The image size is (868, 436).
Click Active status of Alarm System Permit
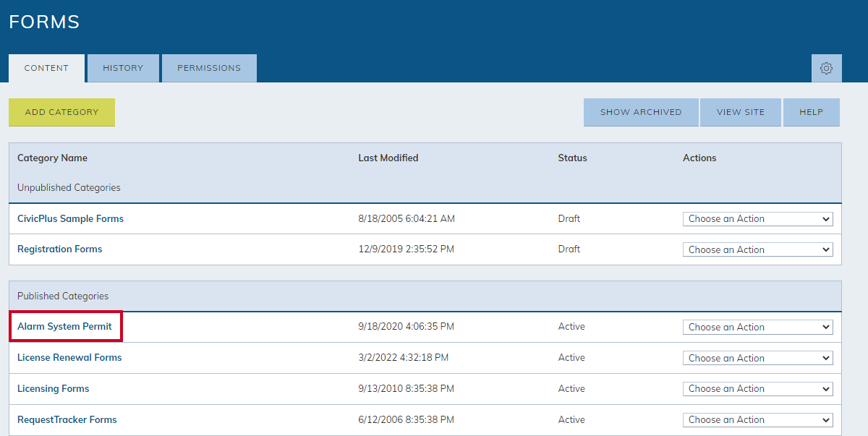coord(571,326)
